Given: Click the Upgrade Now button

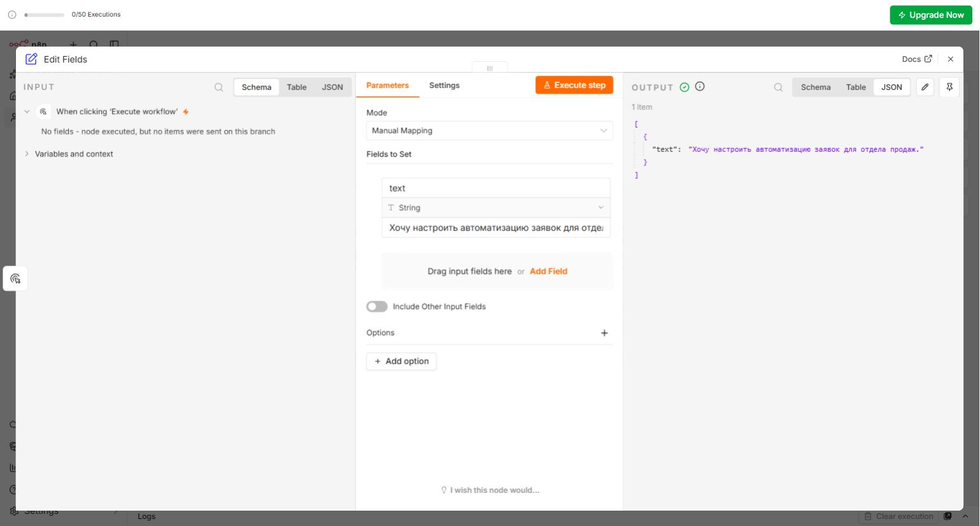Looking at the screenshot, I should [930, 15].
